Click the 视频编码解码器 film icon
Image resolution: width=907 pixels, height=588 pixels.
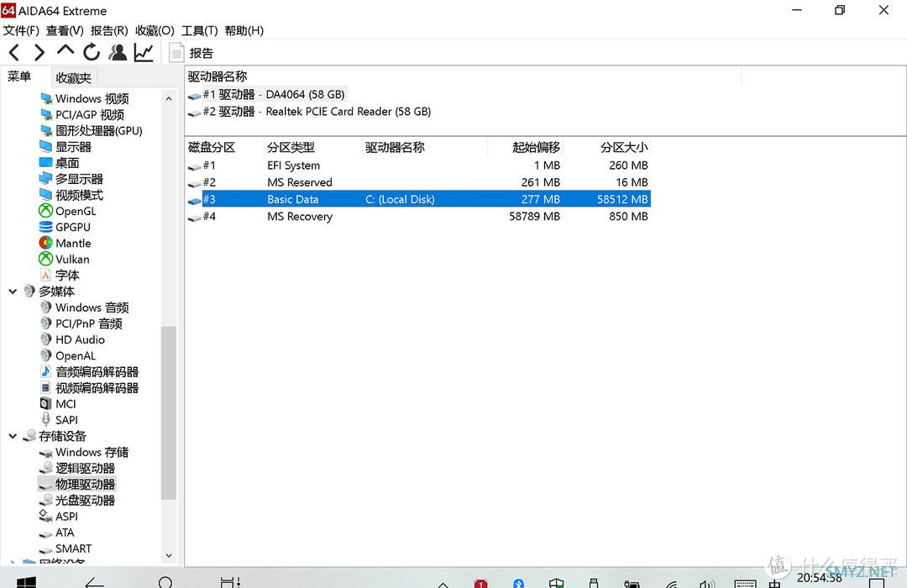coord(45,388)
